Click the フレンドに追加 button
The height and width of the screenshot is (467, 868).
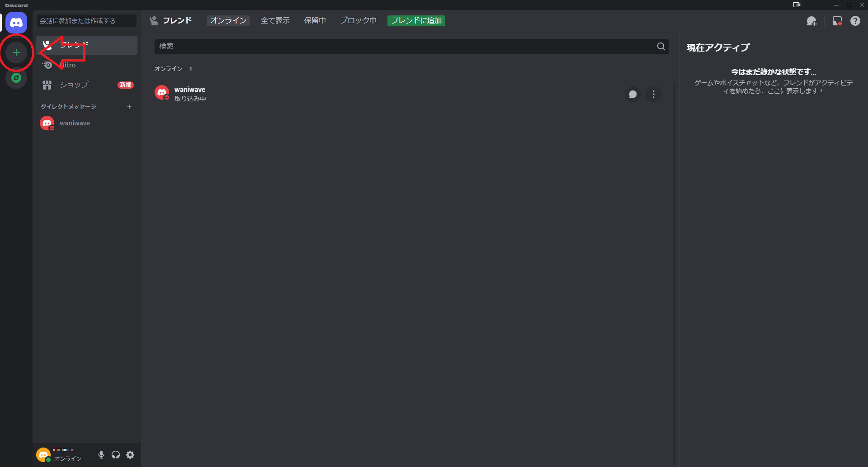[x=416, y=21]
